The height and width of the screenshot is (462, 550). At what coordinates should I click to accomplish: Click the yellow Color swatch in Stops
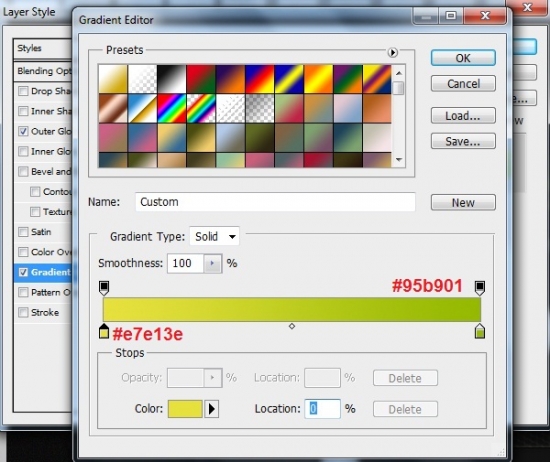(185, 409)
